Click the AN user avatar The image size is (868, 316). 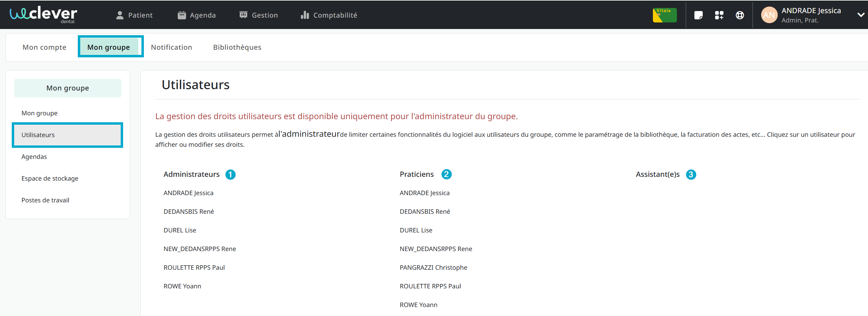click(769, 15)
